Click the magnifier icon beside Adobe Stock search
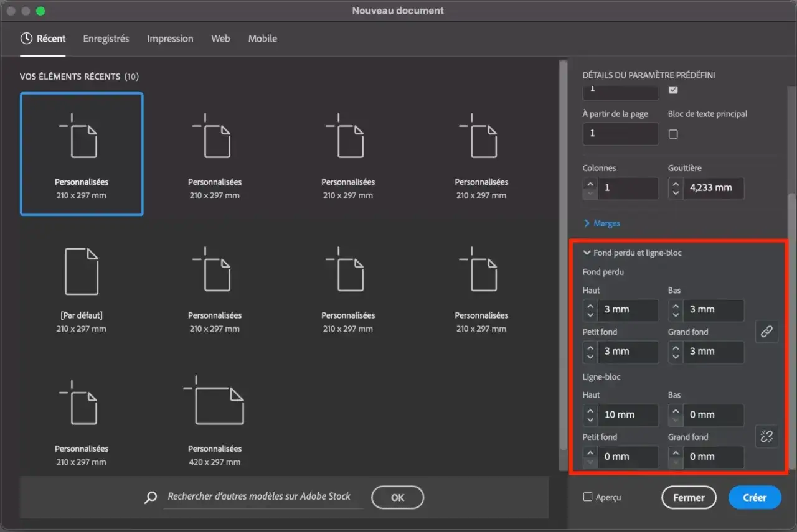Screen dimensions: 797x532 pyautogui.click(x=151, y=497)
